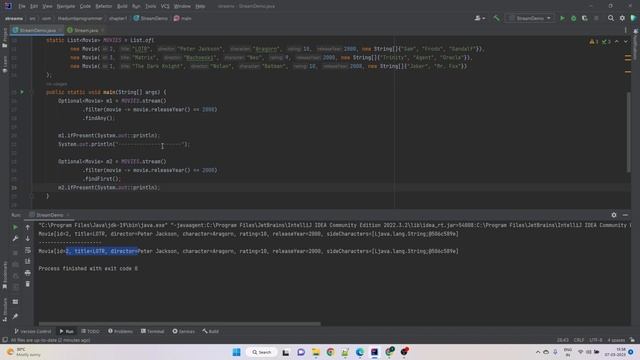Click console horizontal scrollbar

tap(180, 324)
